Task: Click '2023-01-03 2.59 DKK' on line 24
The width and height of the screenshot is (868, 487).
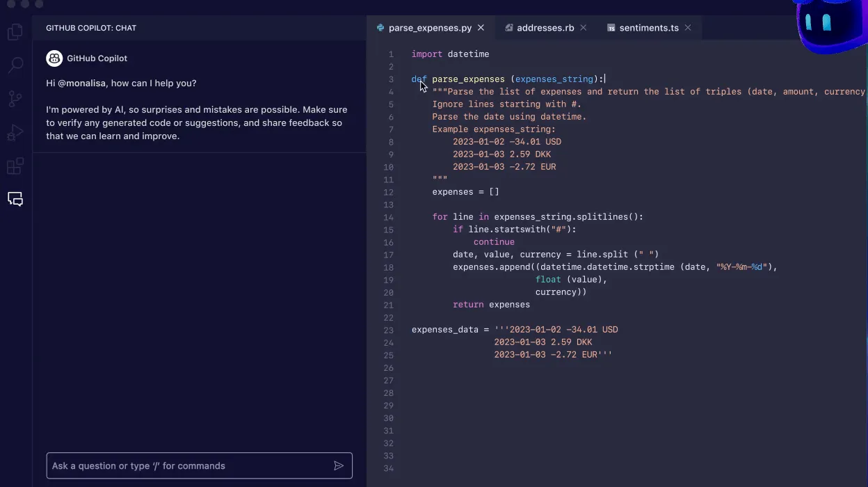Action: coord(543,342)
